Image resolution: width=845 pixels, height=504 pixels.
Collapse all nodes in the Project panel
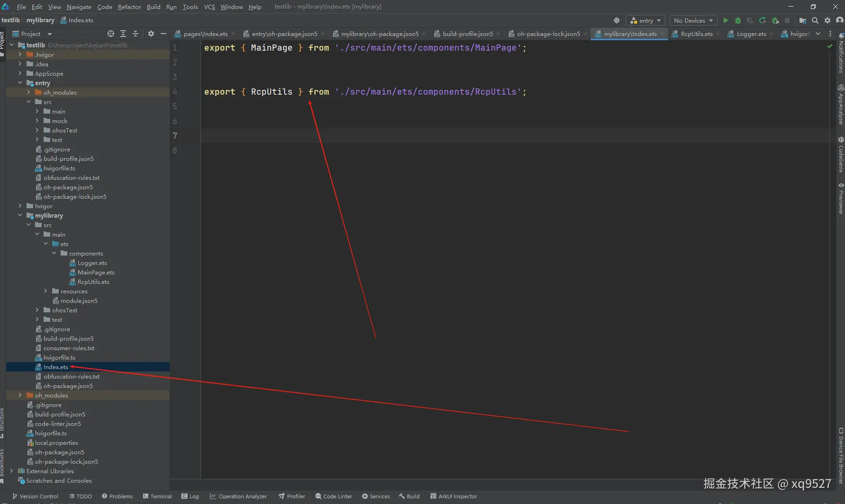click(x=135, y=34)
